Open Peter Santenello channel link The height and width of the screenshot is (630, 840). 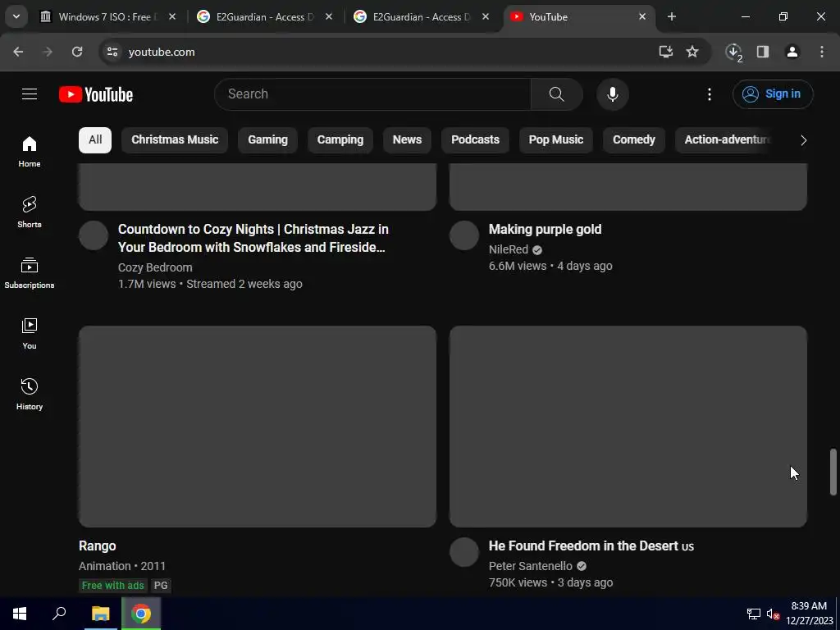point(531,566)
